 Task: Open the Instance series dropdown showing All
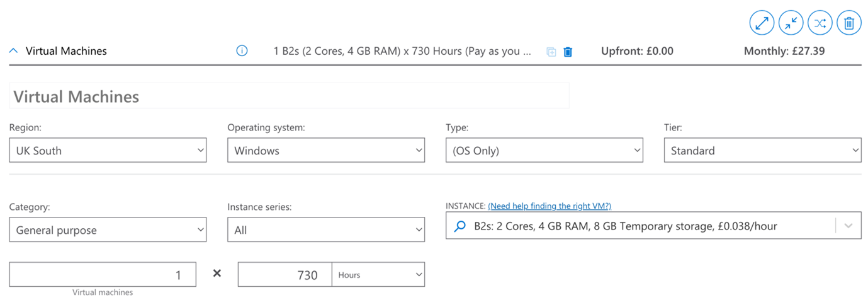click(x=326, y=230)
